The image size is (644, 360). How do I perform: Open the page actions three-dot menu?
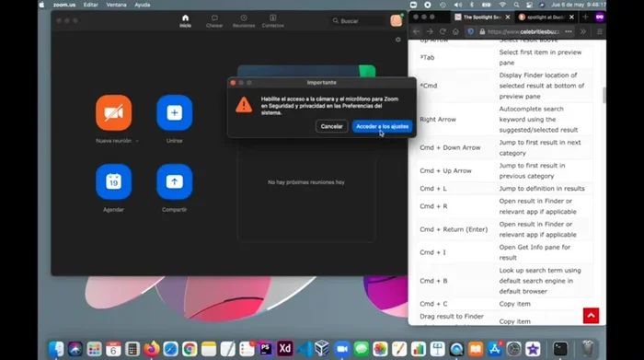(569, 31)
